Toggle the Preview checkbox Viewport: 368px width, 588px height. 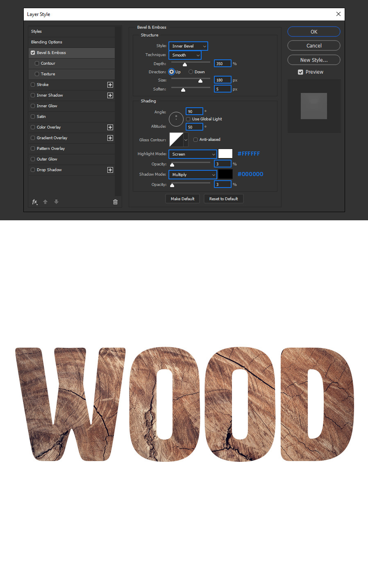click(x=300, y=72)
